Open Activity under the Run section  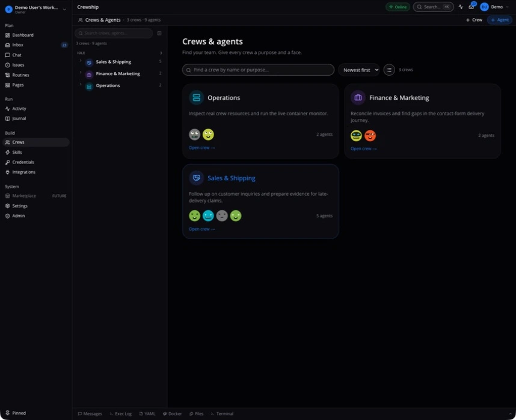pos(35,109)
